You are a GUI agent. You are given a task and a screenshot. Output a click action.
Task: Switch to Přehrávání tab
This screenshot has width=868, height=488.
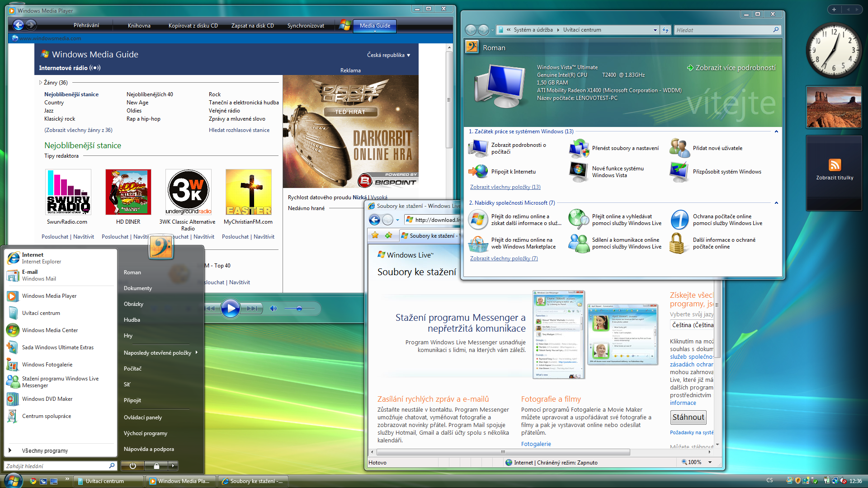click(86, 25)
